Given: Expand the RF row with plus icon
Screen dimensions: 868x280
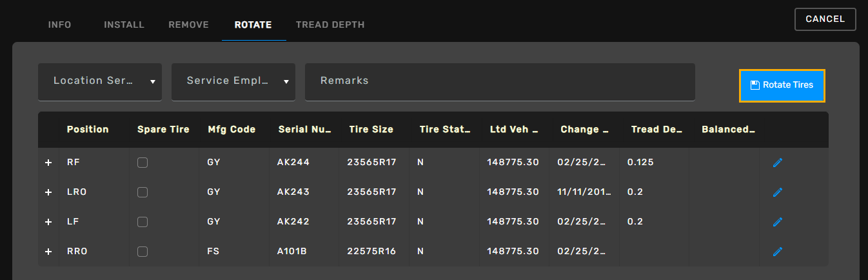Looking at the screenshot, I should coord(48,163).
